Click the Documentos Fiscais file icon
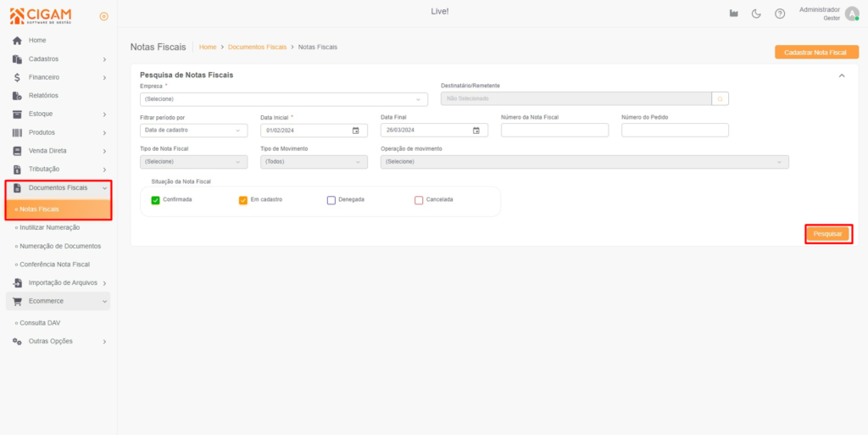868x435 pixels. coord(17,188)
